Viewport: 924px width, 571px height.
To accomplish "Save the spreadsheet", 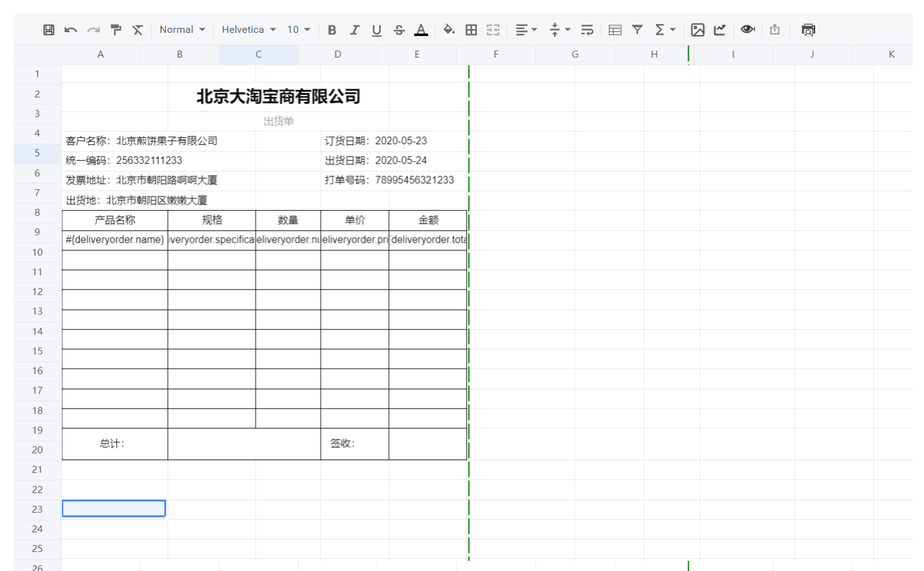I will click(48, 29).
